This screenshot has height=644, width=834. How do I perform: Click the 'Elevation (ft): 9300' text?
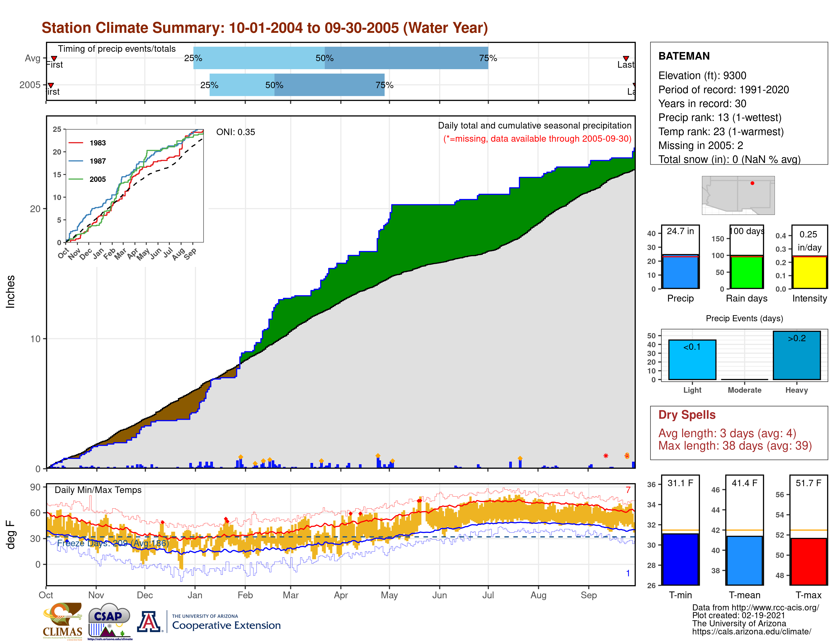[x=702, y=76]
